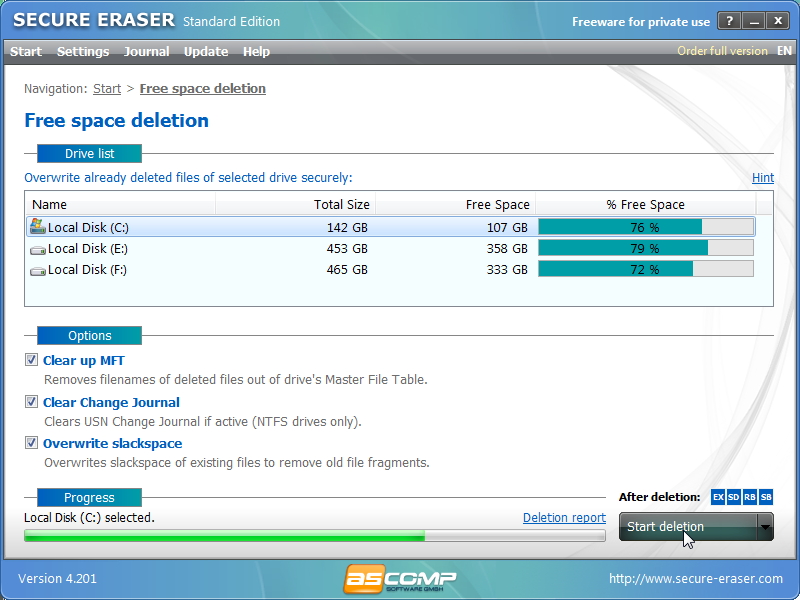Click the Local Disk (F:) drive icon
The image size is (800, 600).
click(x=38, y=270)
